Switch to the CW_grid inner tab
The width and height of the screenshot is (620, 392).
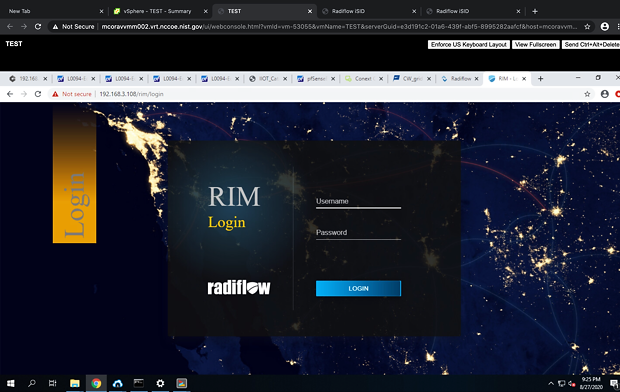click(x=412, y=79)
